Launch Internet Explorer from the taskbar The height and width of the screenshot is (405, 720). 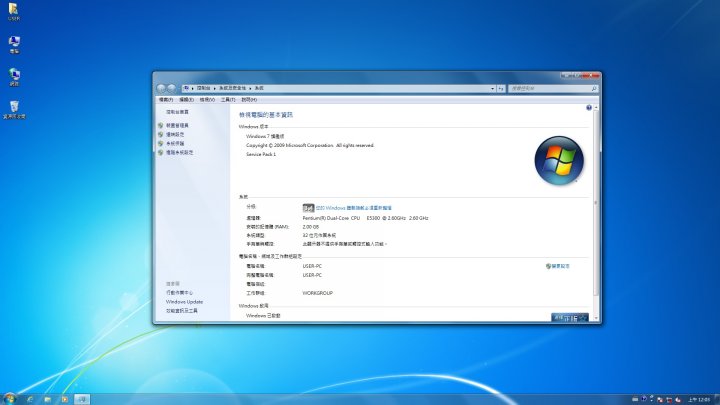pos(30,399)
